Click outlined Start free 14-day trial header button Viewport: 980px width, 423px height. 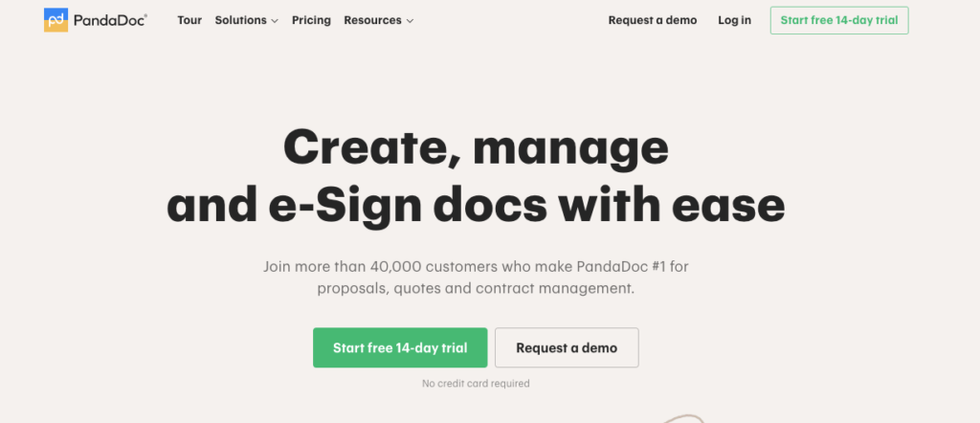839,21
